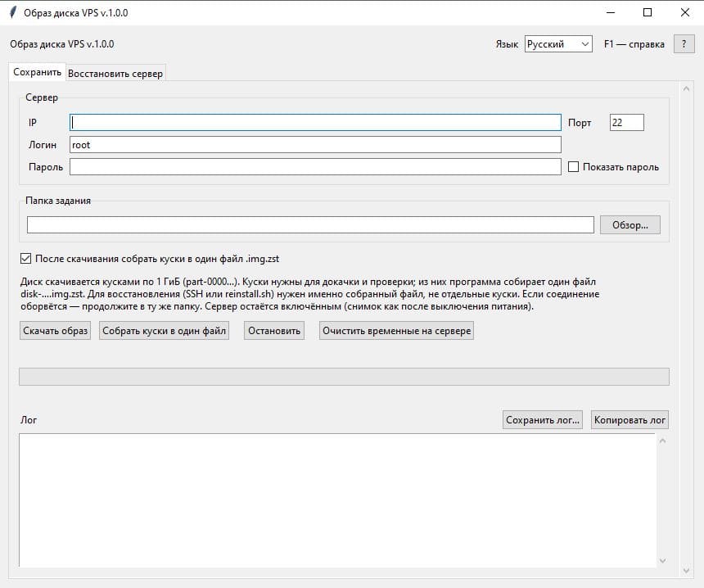Open help with the question mark button

(684, 44)
